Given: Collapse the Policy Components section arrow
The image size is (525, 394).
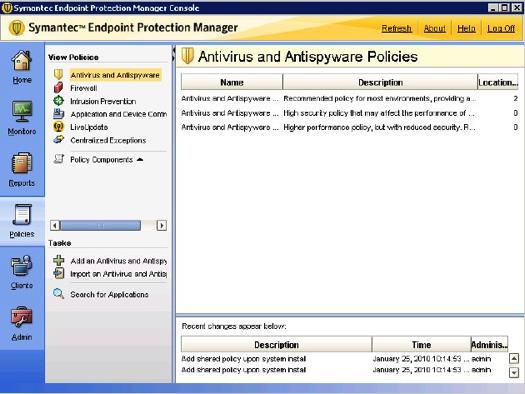Looking at the screenshot, I should point(140,159).
